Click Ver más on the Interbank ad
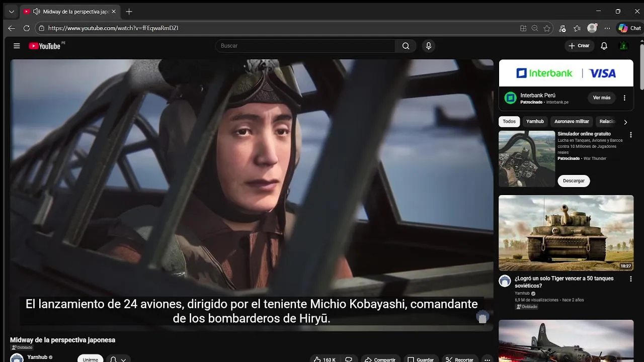 click(x=602, y=98)
